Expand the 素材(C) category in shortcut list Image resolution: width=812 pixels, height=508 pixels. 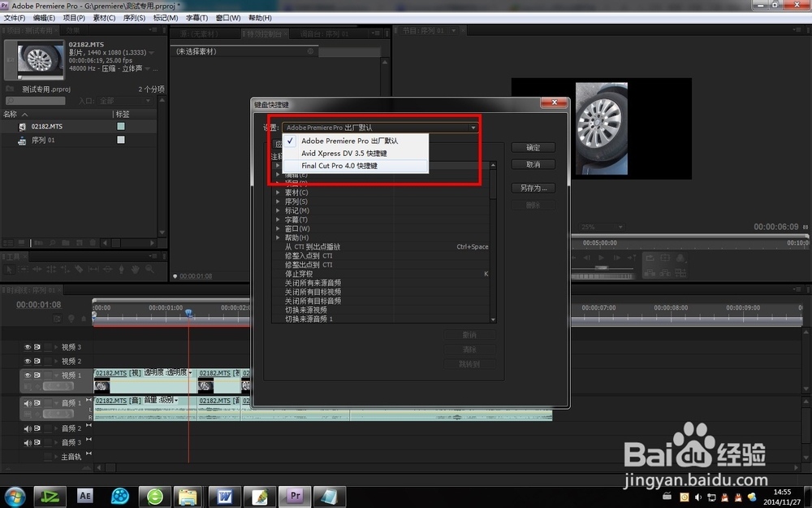coord(278,193)
